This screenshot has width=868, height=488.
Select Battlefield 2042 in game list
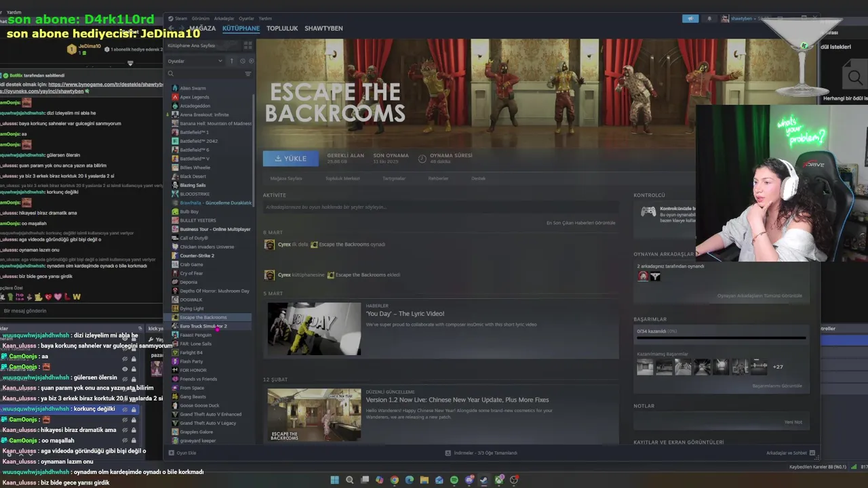pyautogui.click(x=199, y=141)
